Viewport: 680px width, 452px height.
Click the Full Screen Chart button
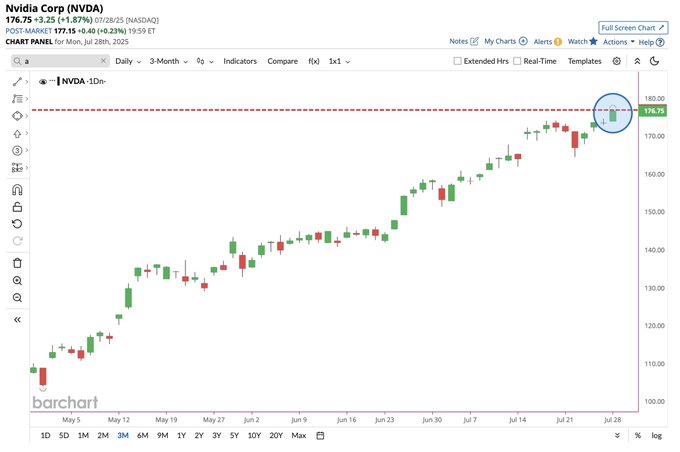(x=633, y=28)
